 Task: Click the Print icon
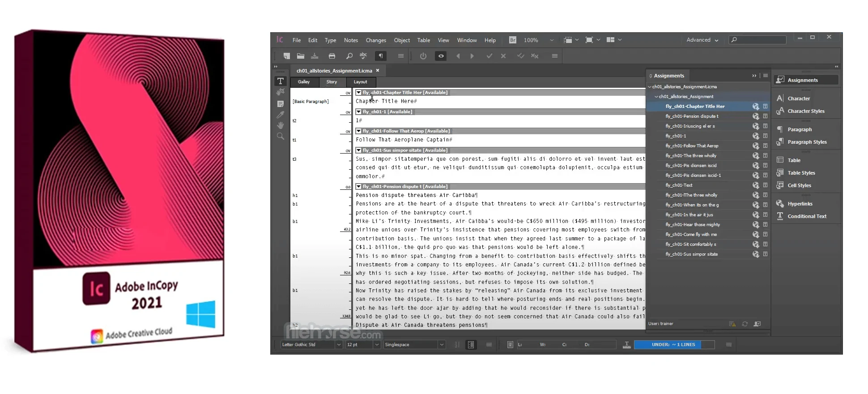332,56
